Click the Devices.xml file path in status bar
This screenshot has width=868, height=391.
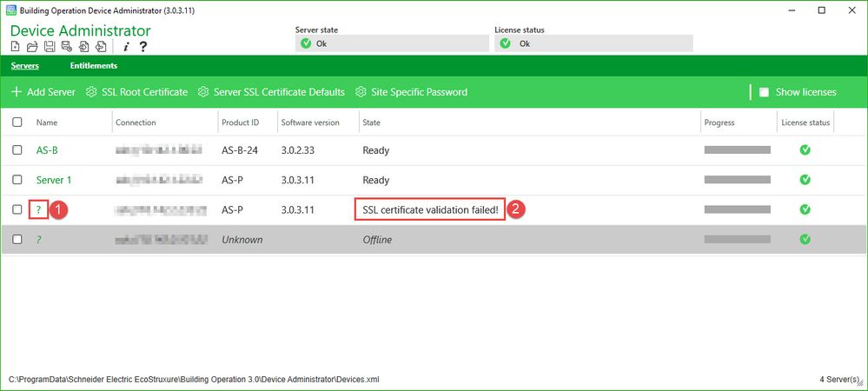[195, 380]
